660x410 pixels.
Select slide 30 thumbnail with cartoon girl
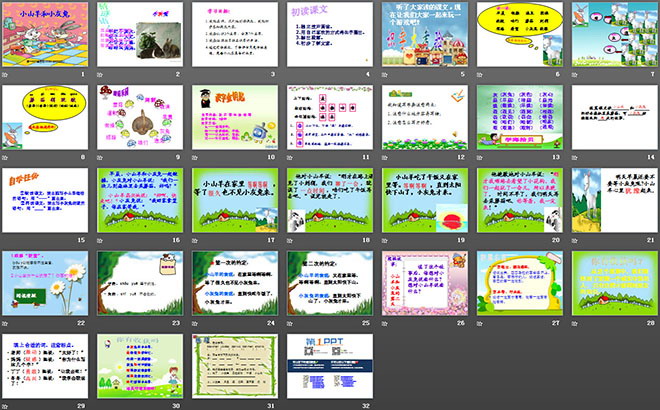[x=140, y=366]
